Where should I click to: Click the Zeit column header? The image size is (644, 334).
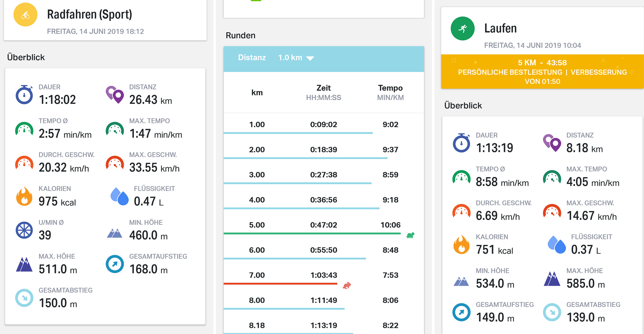[324, 92]
